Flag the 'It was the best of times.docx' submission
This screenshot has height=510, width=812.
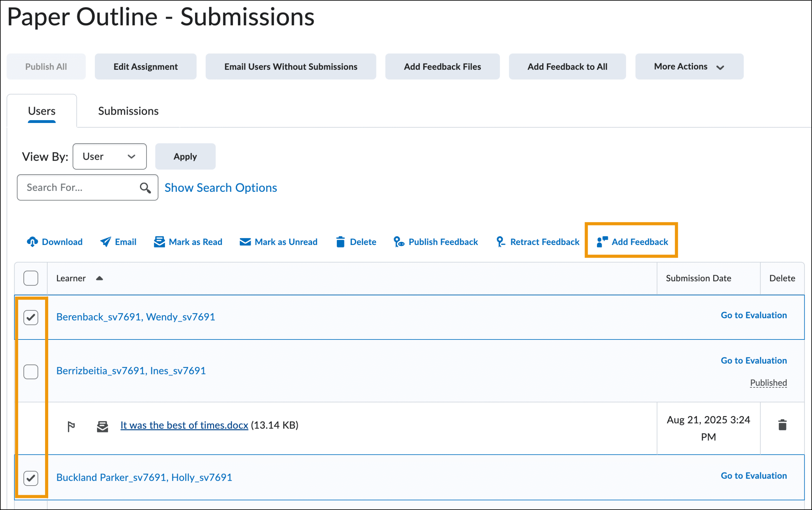click(71, 426)
